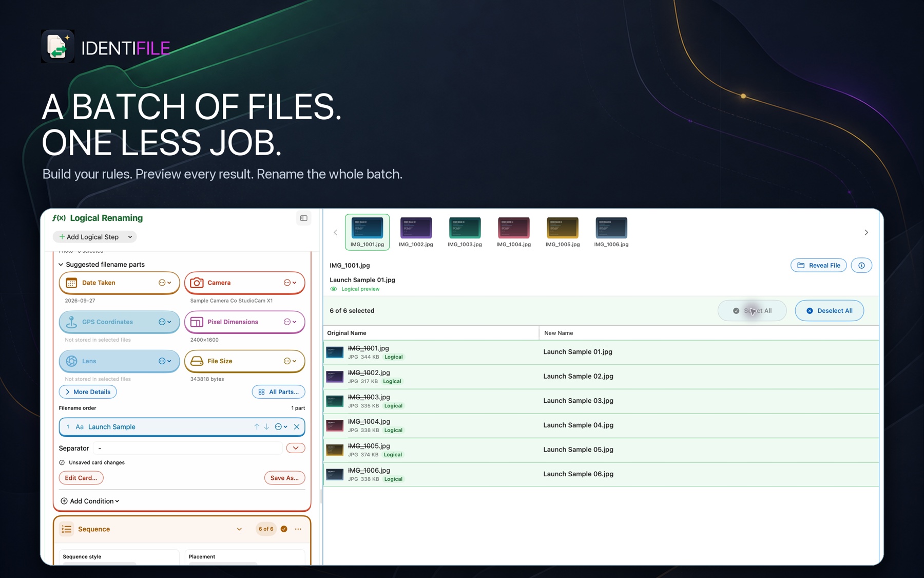Open Pixel Dimensions options icon
The width and height of the screenshot is (924, 578).
tap(290, 322)
